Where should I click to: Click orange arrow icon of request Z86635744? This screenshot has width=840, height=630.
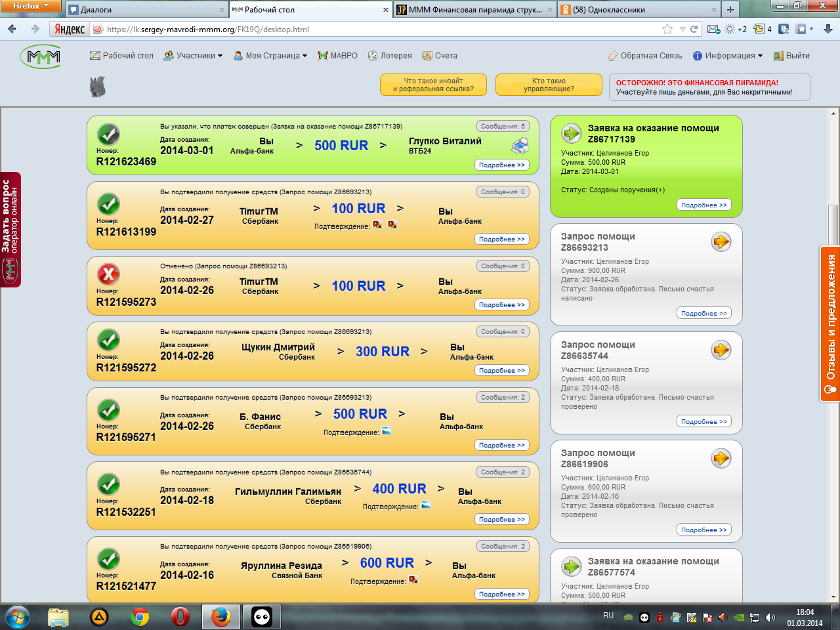point(721,350)
